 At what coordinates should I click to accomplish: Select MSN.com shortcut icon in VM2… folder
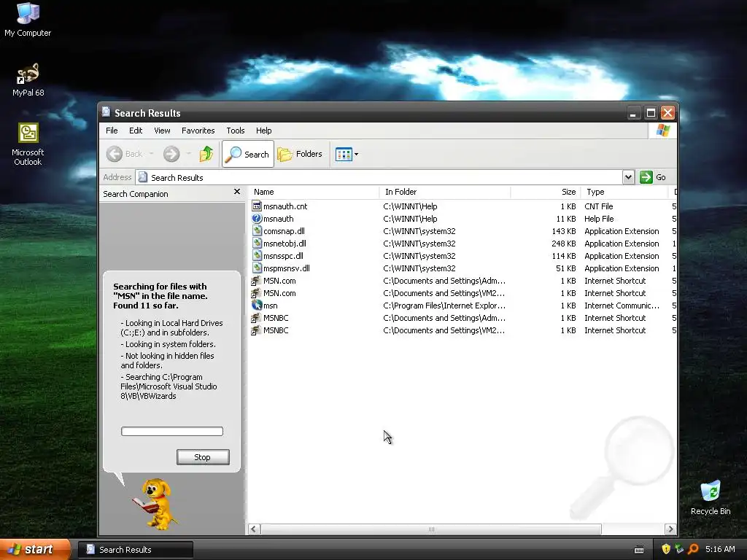click(257, 293)
